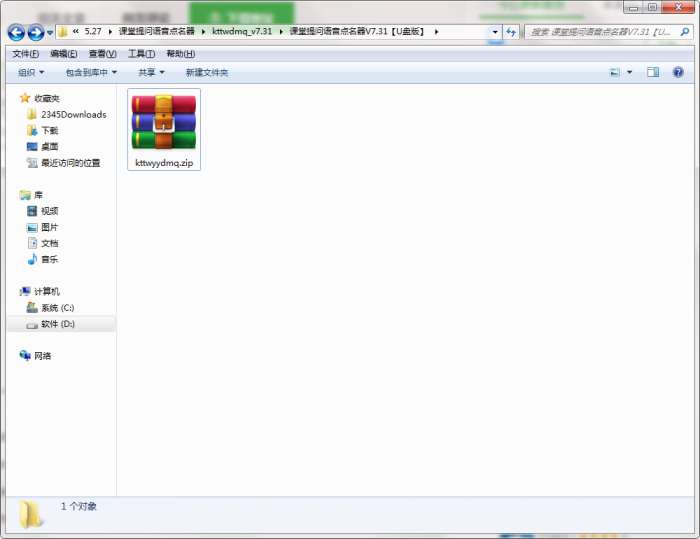Click the 计算机 monitor icon
This screenshot has width=700, height=539.
tap(25, 291)
